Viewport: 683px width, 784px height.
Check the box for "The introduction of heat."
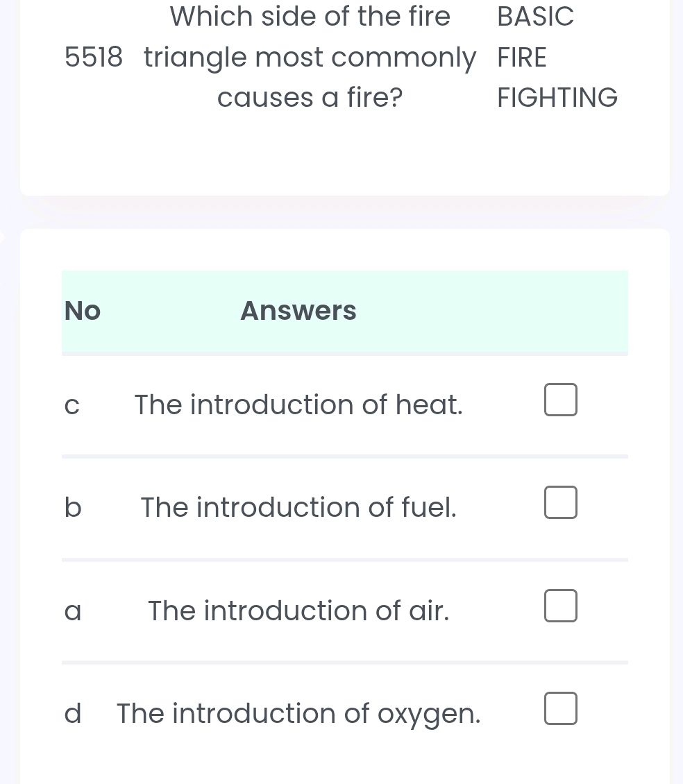pyautogui.click(x=560, y=400)
